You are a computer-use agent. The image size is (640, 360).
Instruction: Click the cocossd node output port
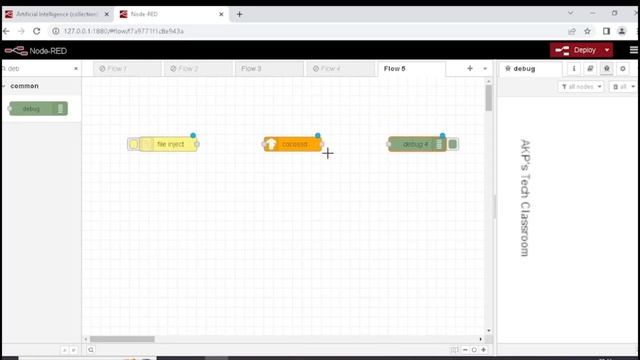(322, 144)
